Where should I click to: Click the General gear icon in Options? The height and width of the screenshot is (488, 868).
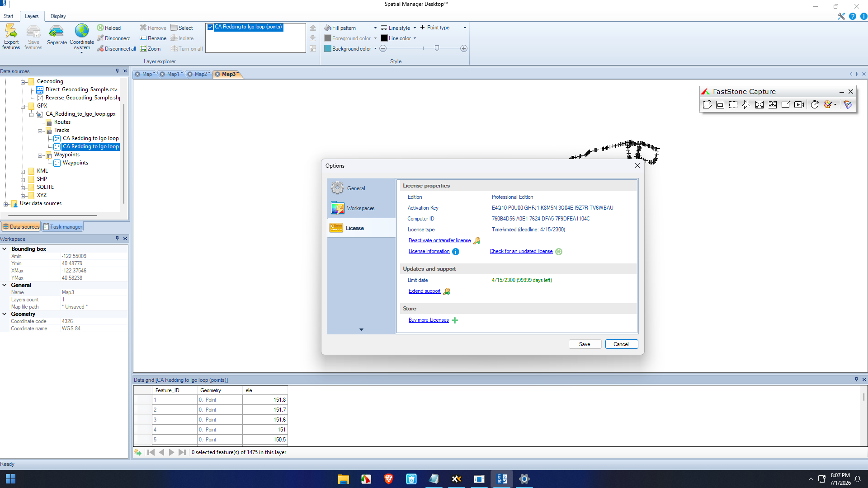point(337,188)
